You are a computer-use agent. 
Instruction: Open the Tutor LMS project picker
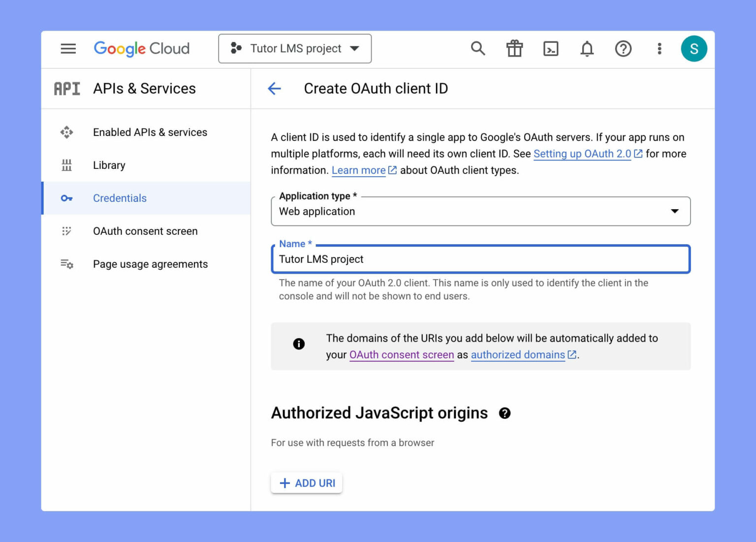[x=294, y=48]
